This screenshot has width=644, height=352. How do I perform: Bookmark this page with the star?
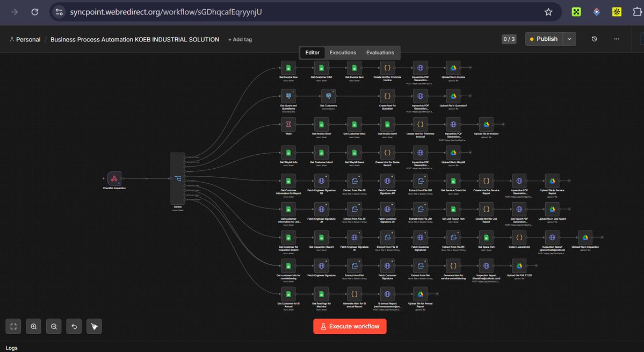click(x=548, y=12)
